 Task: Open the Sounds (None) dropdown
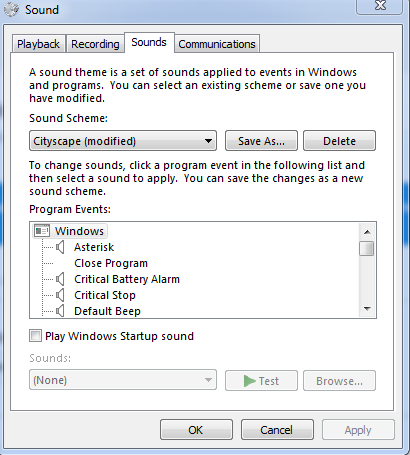[123, 380]
